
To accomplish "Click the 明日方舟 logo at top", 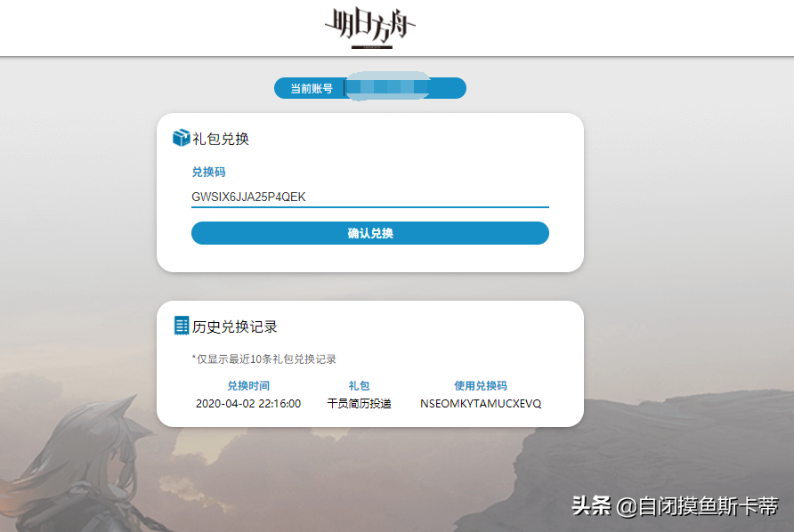I will tap(370, 28).
